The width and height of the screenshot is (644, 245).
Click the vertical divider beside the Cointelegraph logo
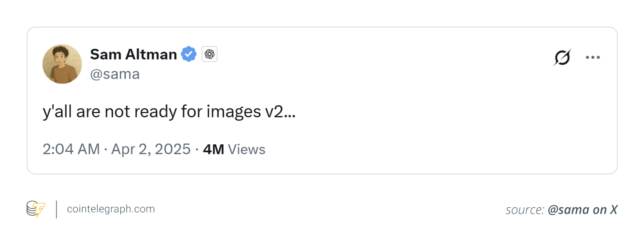click(x=56, y=209)
